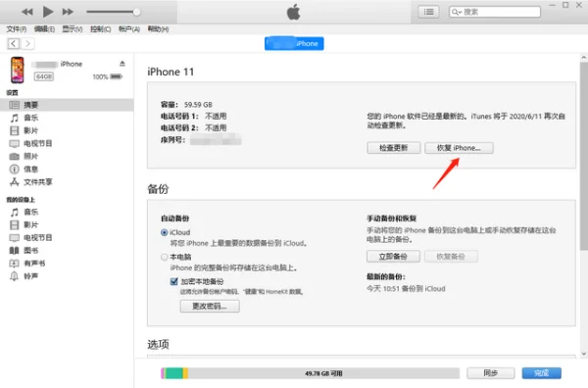Go back with the left chevron
This screenshot has width=588, height=388.
click(x=14, y=43)
